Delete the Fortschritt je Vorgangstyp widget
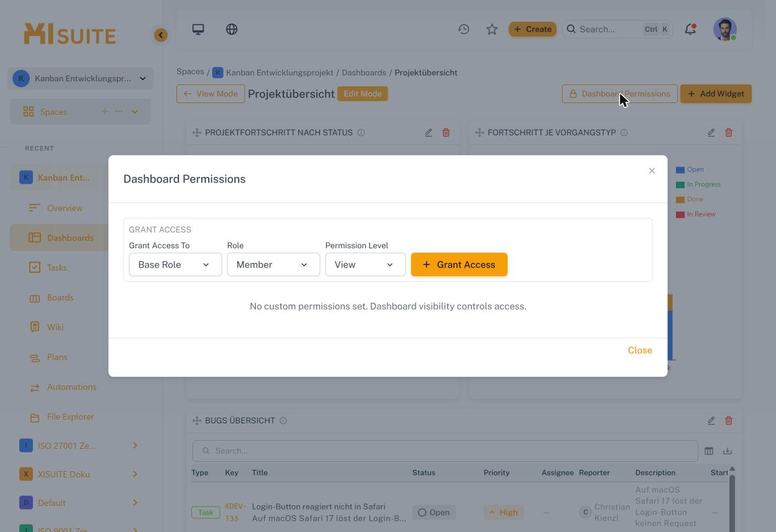 click(x=729, y=132)
